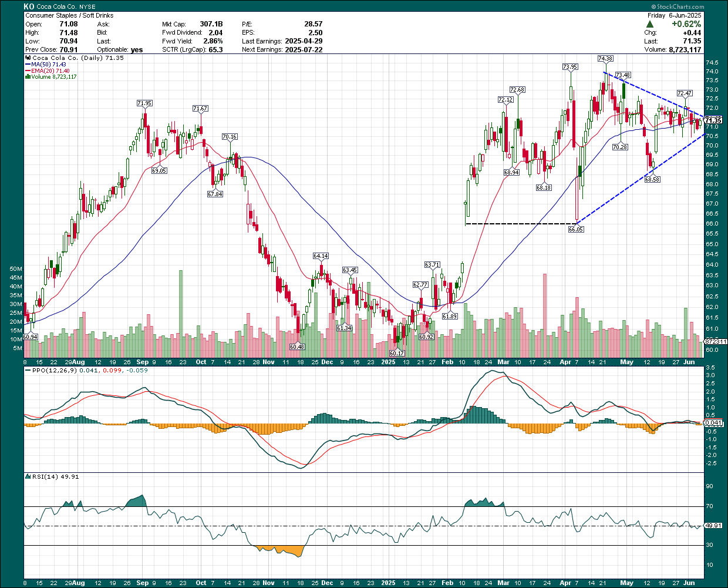Click the red EMA(20) line swatch
Image resolution: width=728 pixels, height=588 pixels.
pos(28,71)
